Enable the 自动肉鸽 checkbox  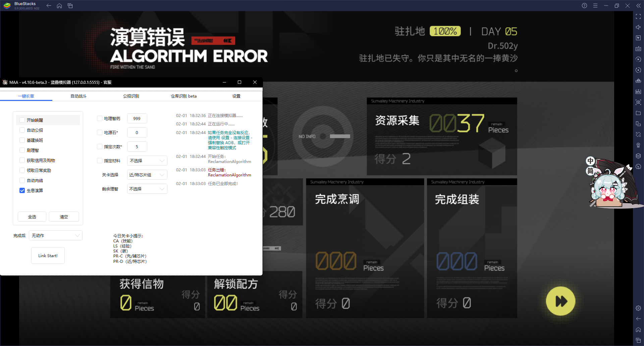point(22,180)
